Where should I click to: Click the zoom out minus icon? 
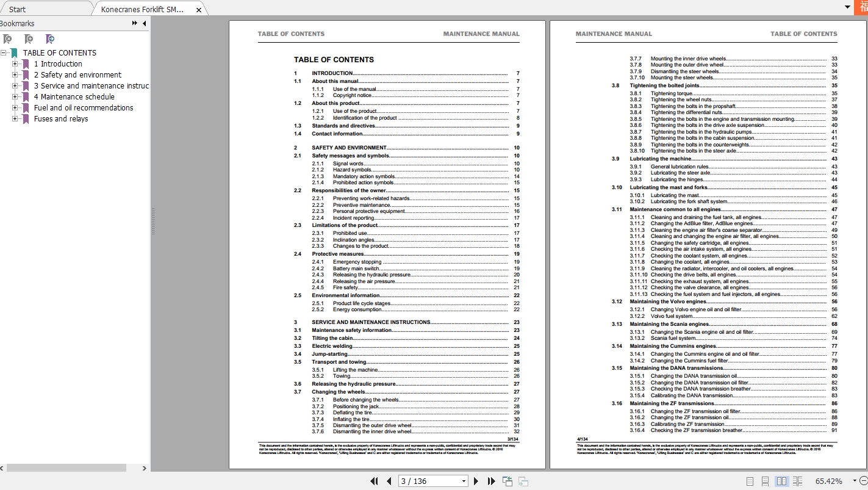tap(863, 481)
